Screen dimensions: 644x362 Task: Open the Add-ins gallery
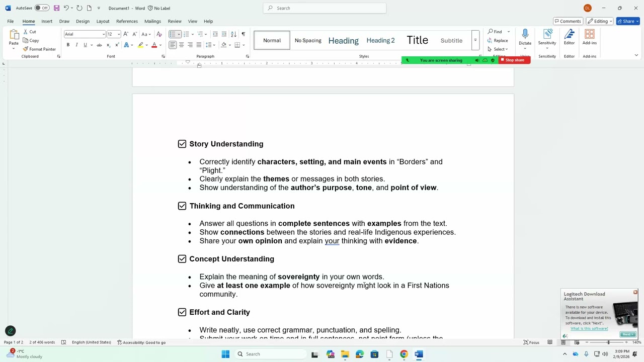coord(590,38)
